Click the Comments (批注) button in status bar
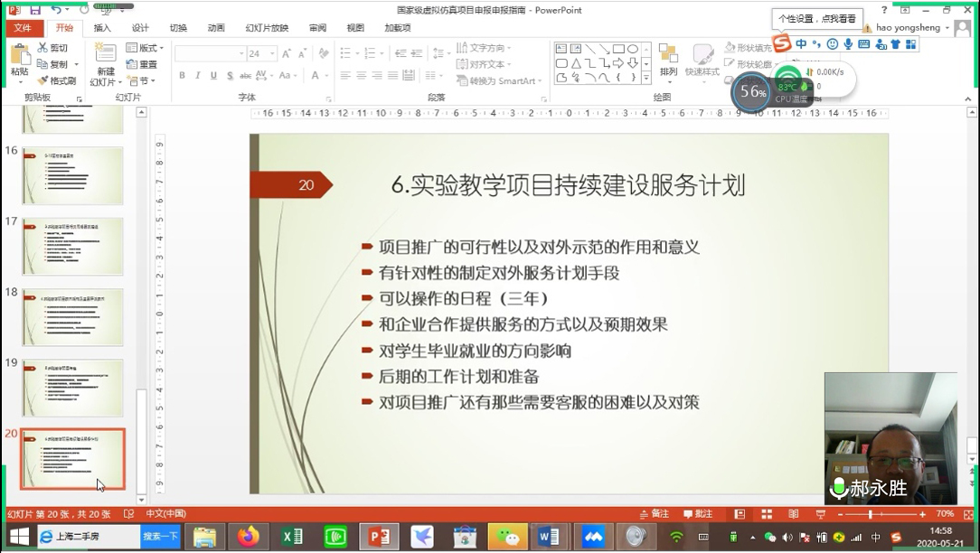980x553 pixels. [697, 514]
